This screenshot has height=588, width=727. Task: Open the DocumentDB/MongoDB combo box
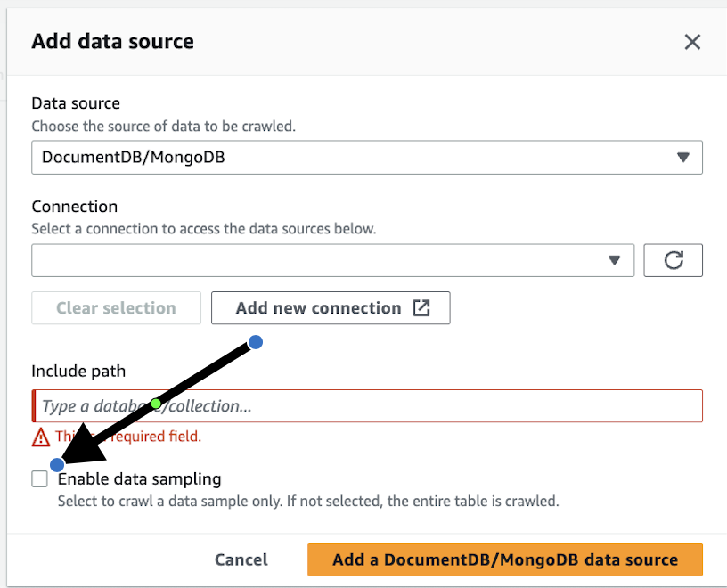[356, 158]
